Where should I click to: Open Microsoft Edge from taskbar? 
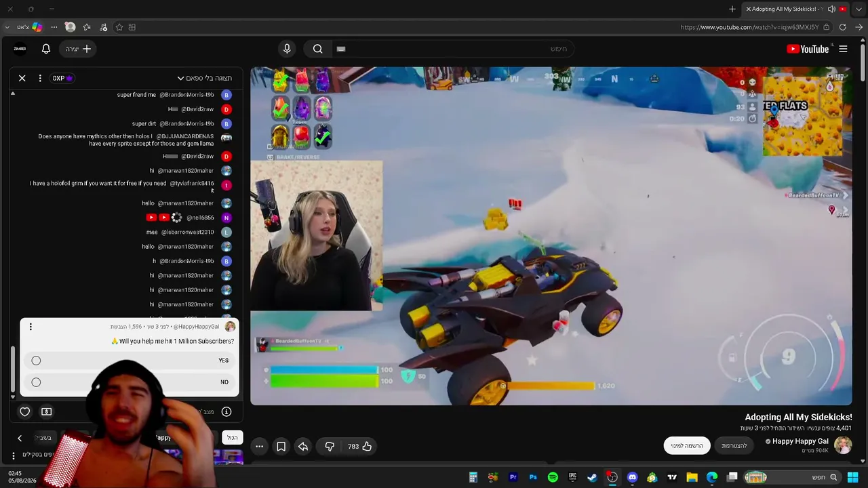[x=712, y=477]
